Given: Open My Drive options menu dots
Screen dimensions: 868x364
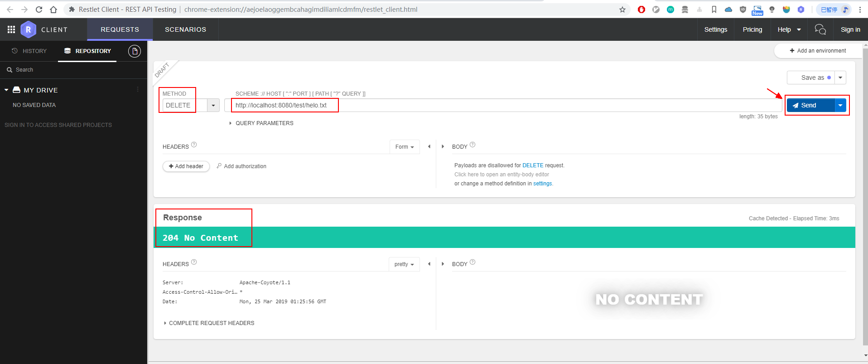Looking at the screenshot, I should 138,90.
